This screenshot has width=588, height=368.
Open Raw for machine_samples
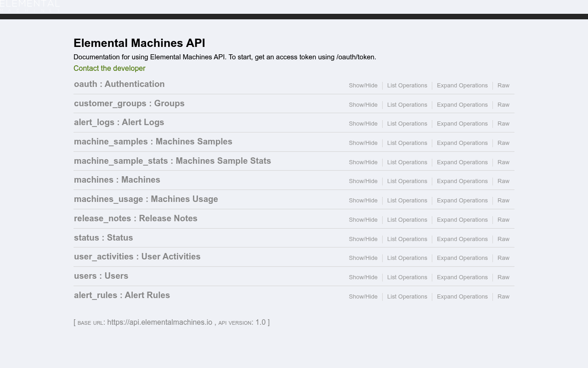coord(503,143)
